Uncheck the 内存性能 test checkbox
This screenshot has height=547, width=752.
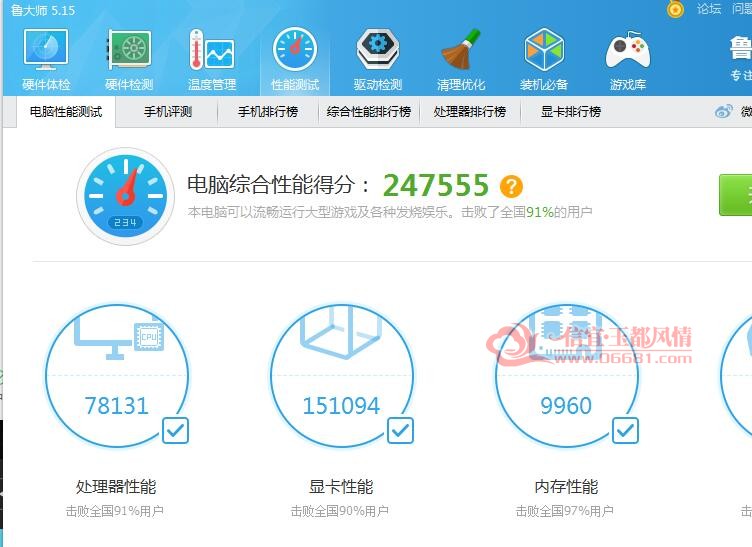point(625,430)
